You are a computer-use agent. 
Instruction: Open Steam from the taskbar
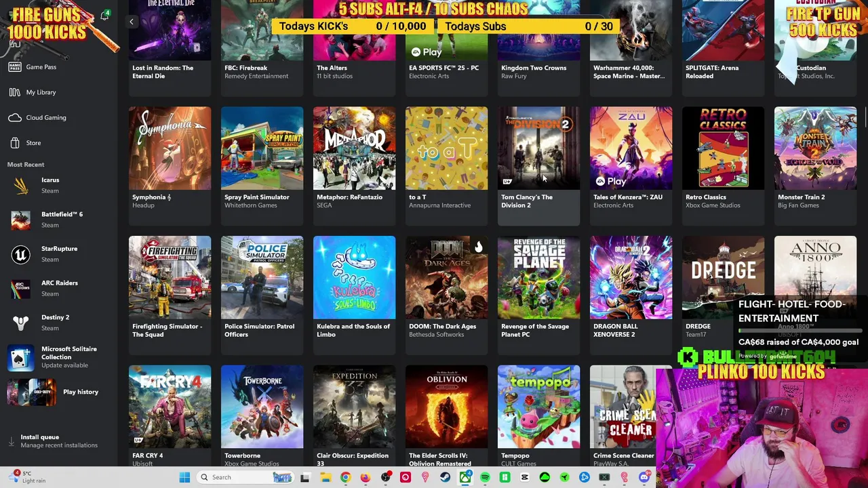[445, 477]
